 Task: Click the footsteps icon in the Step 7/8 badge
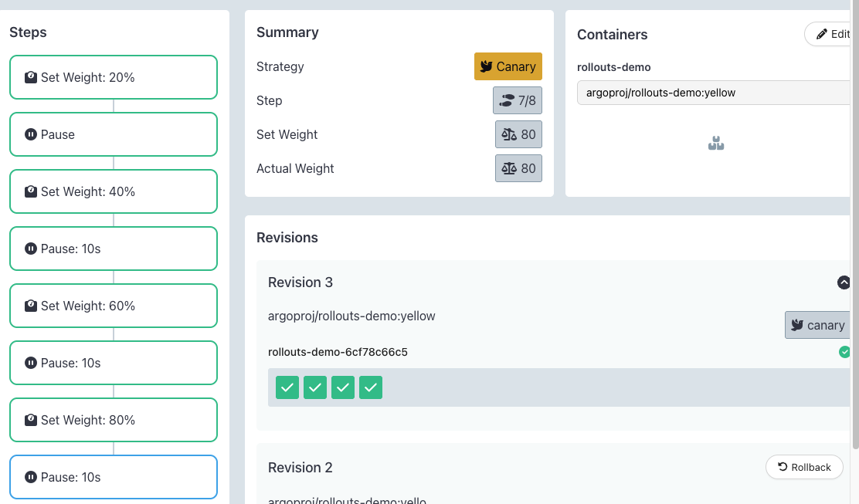(507, 100)
